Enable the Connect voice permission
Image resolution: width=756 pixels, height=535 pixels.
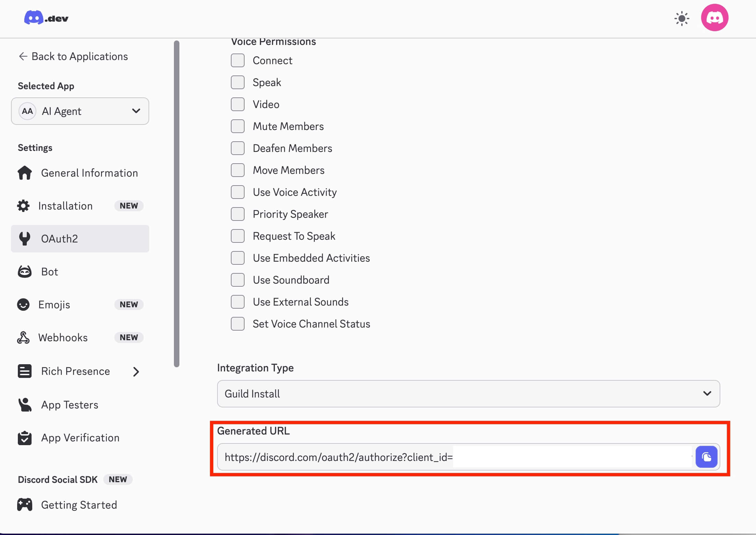point(238,60)
